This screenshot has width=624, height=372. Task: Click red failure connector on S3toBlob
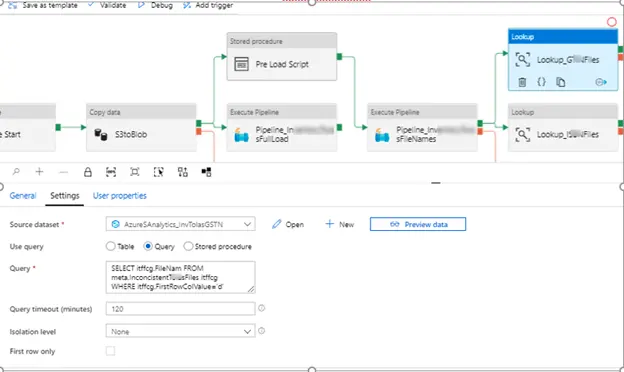point(199,131)
